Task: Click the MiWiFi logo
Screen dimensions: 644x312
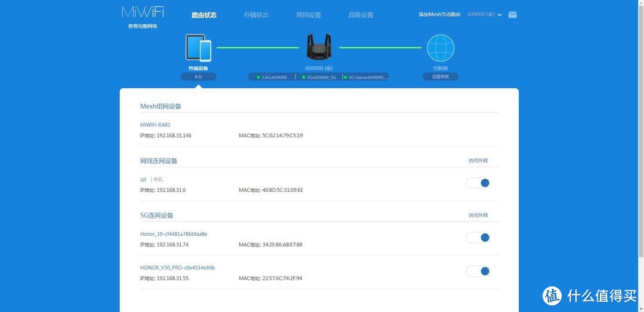Action: pyautogui.click(x=143, y=11)
